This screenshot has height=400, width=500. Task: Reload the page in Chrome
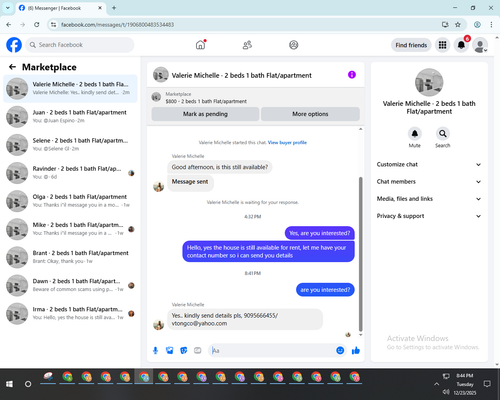(x=37, y=25)
